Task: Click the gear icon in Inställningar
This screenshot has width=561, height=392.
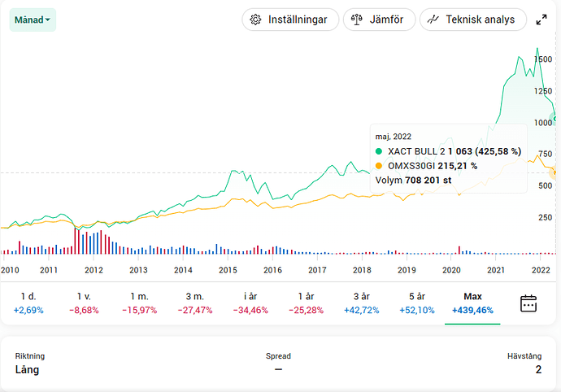Action: (x=255, y=20)
